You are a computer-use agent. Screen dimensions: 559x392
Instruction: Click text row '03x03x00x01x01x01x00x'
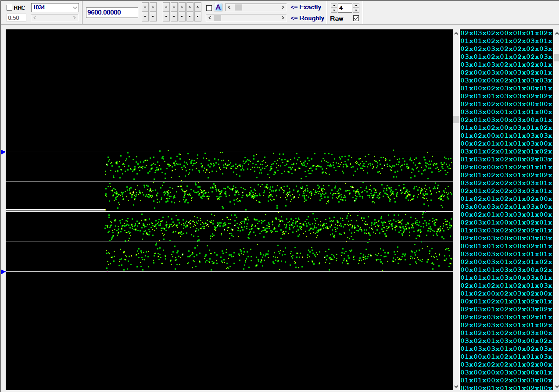pyautogui.click(x=506, y=112)
